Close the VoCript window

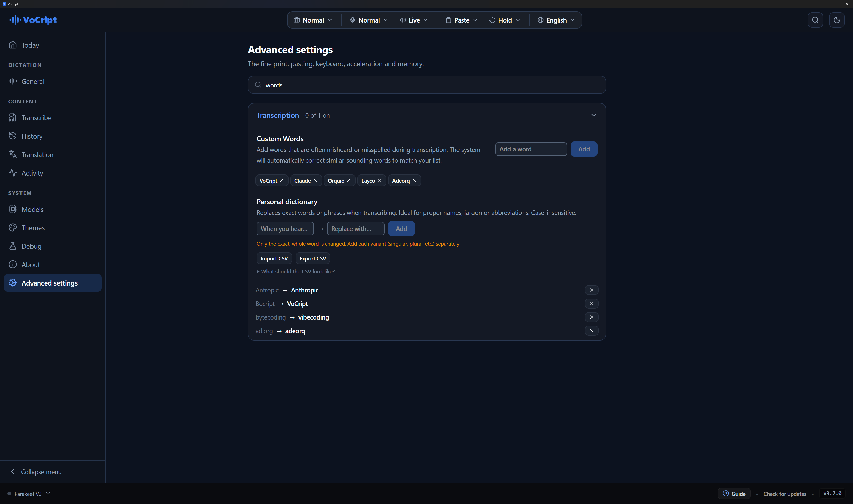pyautogui.click(x=847, y=4)
